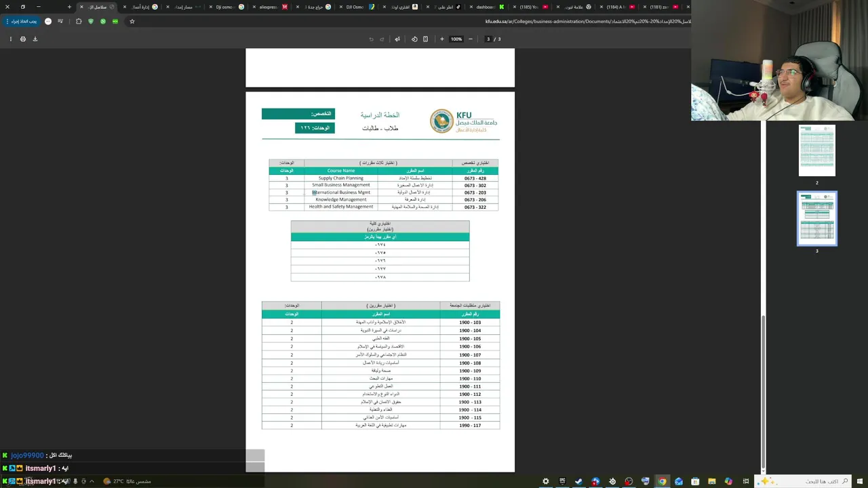Select the Health and Safety Management text
The image size is (868, 488).
[341, 207]
